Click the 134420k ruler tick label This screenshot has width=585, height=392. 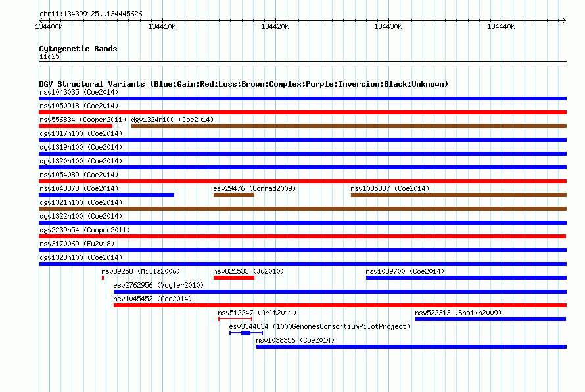click(x=275, y=26)
